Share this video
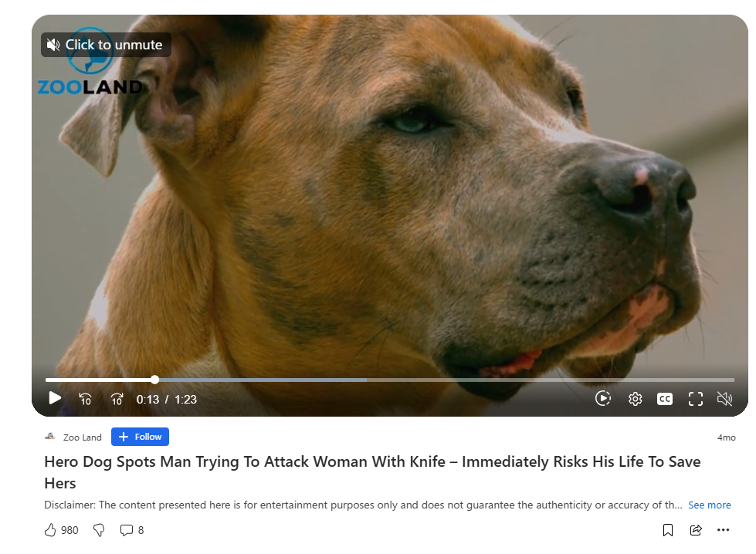756x554 pixels. tap(696, 530)
